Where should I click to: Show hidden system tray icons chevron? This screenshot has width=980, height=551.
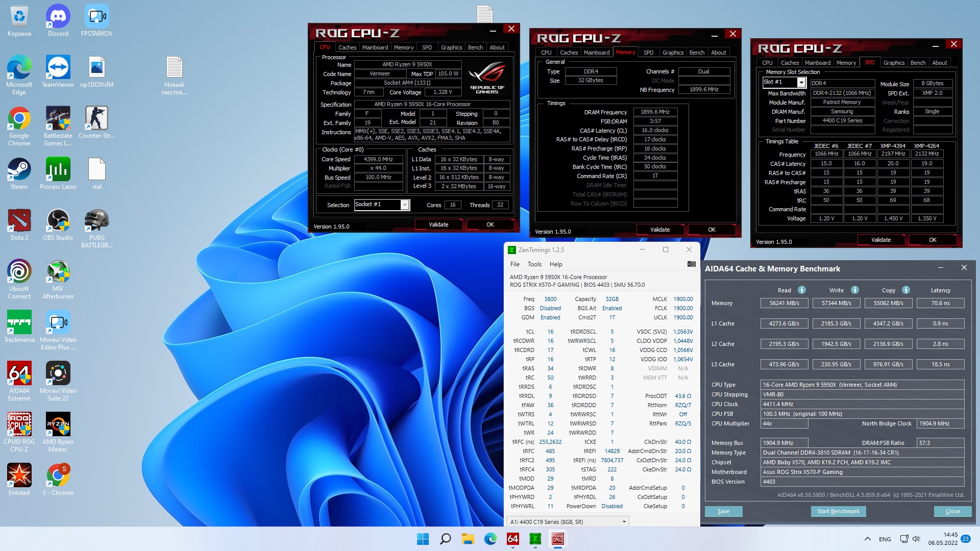(867, 539)
